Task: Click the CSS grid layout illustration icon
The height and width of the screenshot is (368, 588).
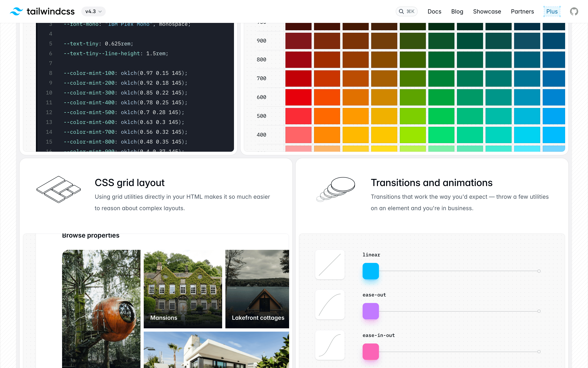Action: (59, 189)
